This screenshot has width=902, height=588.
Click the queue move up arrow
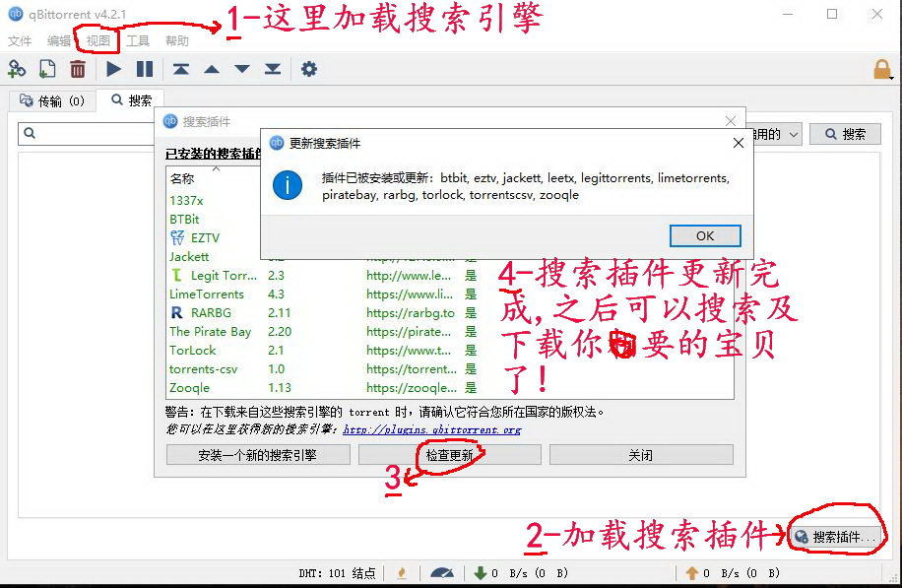point(212,69)
